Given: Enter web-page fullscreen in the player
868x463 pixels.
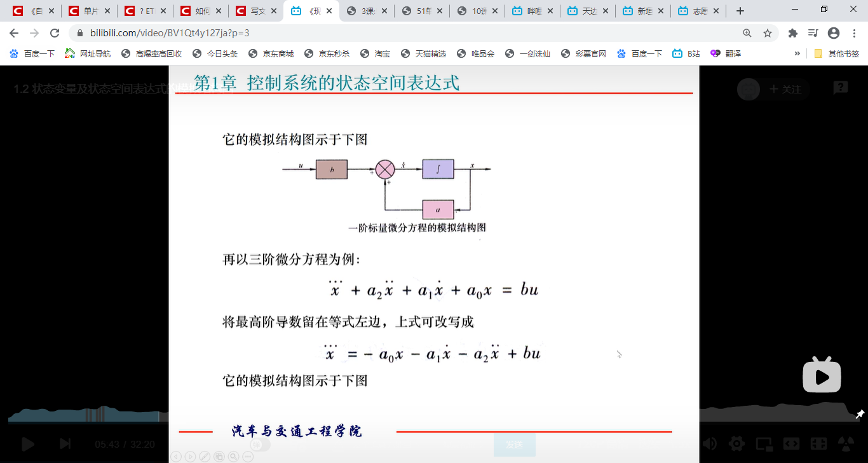Looking at the screenshot, I should [x=818, y=444].
